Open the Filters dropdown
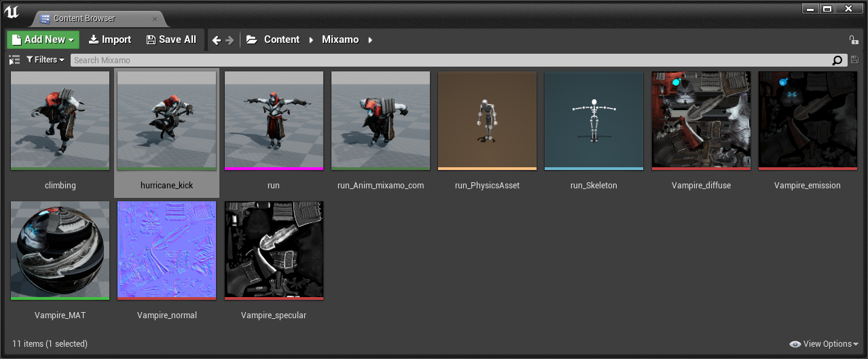The image size is (868, 359). tap(46, 60)
